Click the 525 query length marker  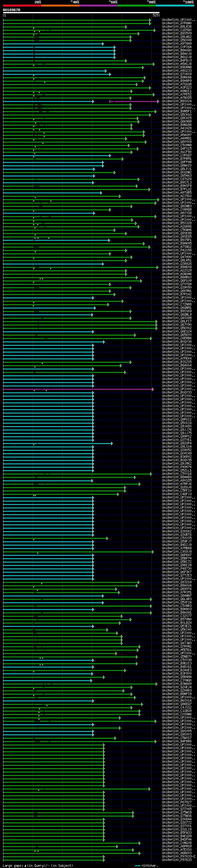click(x=155, y=15)
